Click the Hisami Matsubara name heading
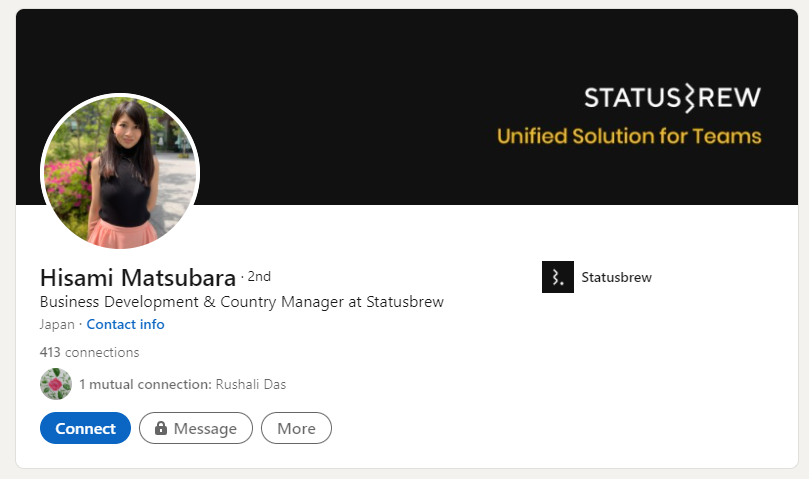 tap(138, 277)
